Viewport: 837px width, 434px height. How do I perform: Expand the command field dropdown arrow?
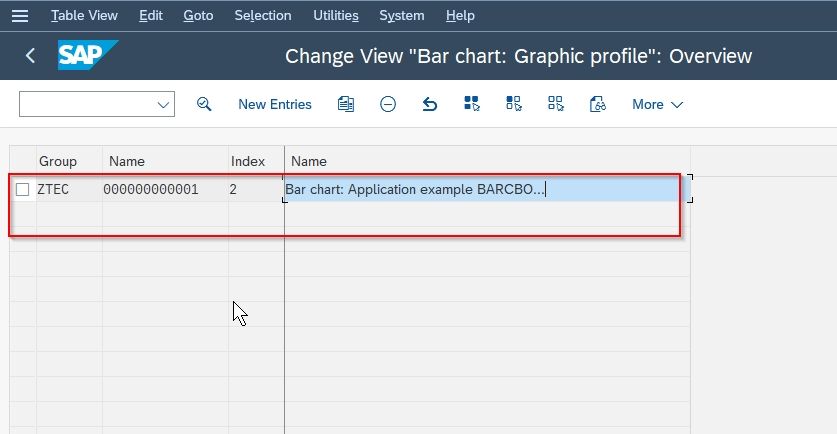tap(163, 105)
